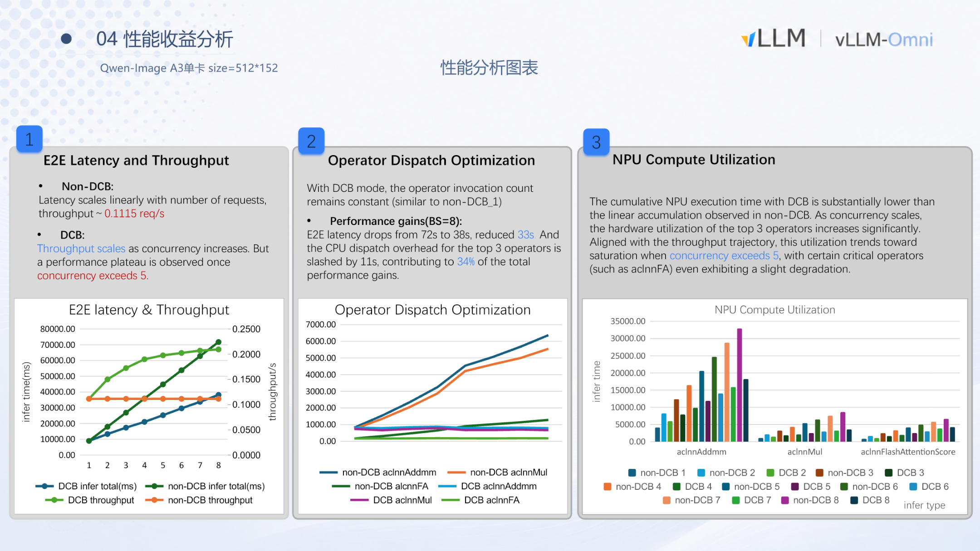Image resolution: width=980 pixels, height=551 pixels.
Task: Click the 性能分析图表 heading
Action: [489, 68]
